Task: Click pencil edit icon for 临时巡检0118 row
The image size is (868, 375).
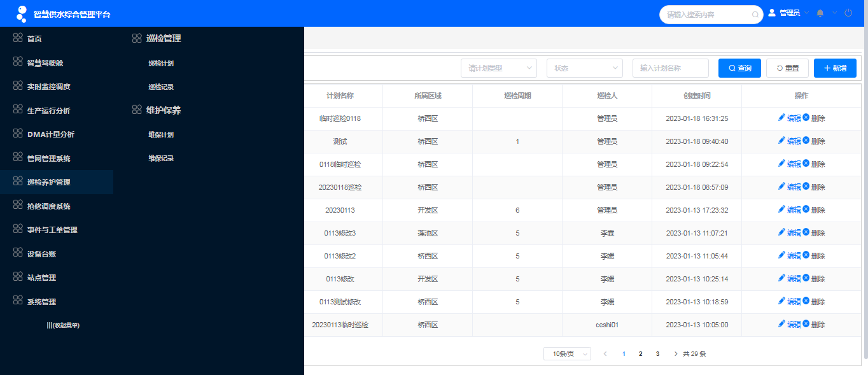Action: pos(781,118)
